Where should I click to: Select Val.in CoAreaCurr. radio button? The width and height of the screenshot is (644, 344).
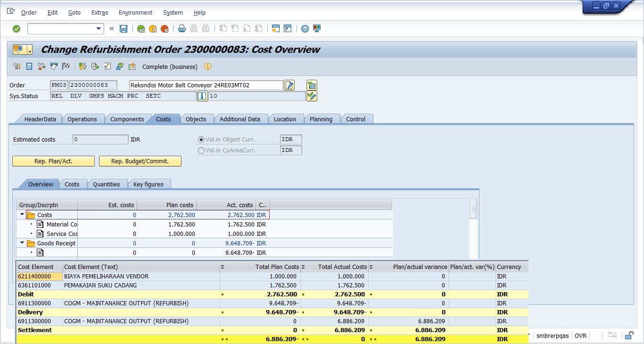[202, 151]
